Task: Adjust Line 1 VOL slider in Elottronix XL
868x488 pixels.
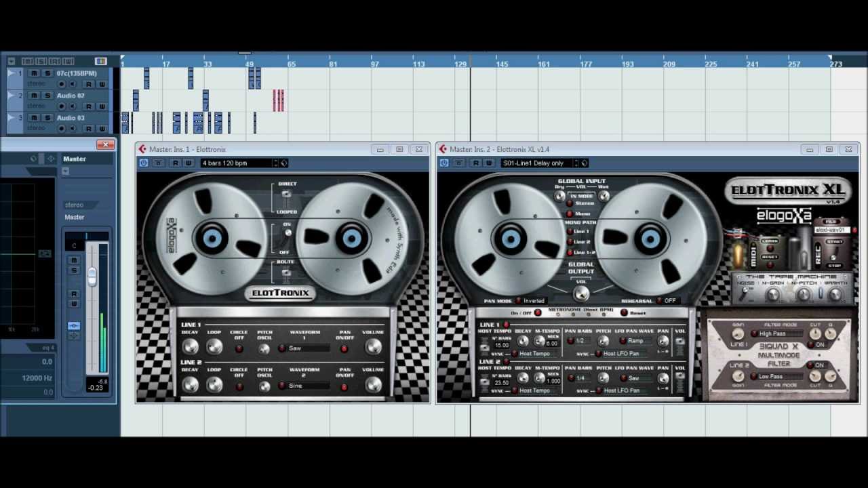Action: coord(680,342)
